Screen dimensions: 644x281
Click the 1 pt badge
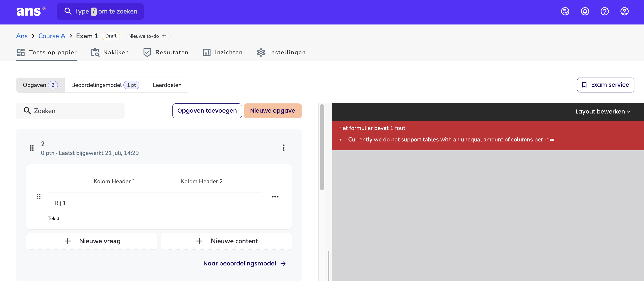click(x=131, y=85)
